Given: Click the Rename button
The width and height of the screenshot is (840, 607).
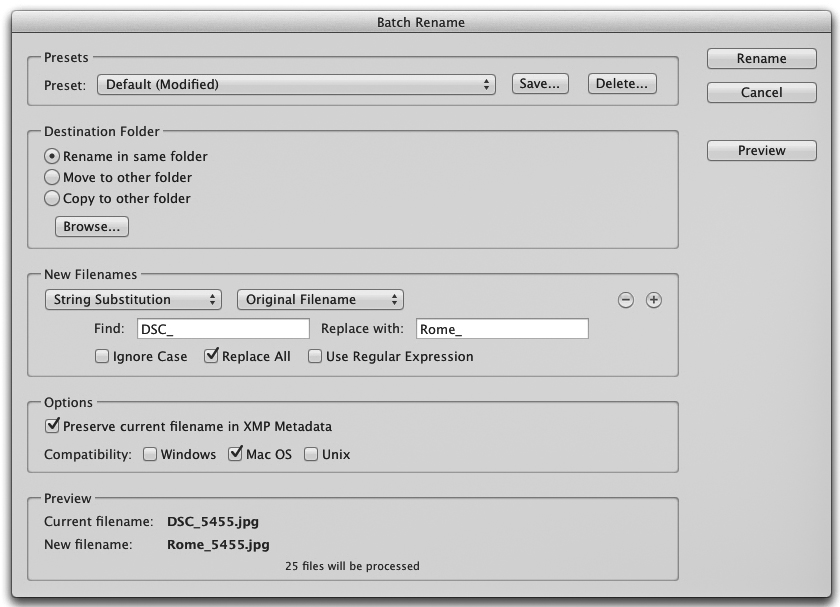Looking at the screenshot, I should (761, 58).
